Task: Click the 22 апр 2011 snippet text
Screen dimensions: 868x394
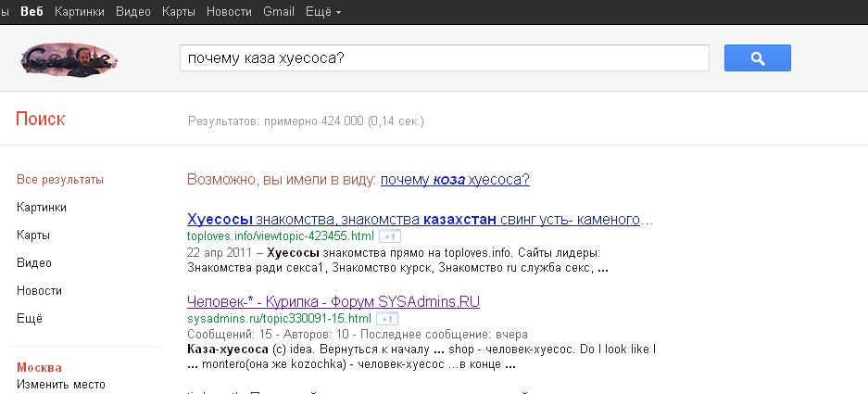Action: [x=220, y=254]
